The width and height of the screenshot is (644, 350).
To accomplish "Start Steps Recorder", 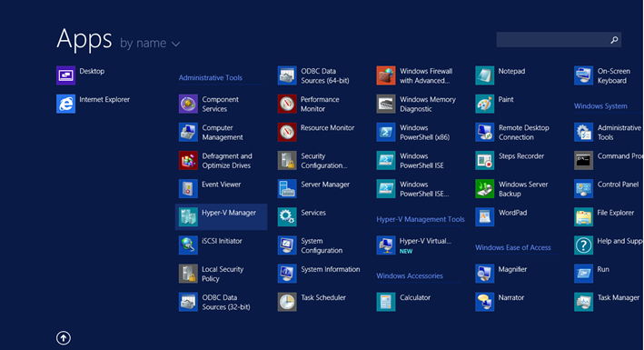I will tap(510, 160).
